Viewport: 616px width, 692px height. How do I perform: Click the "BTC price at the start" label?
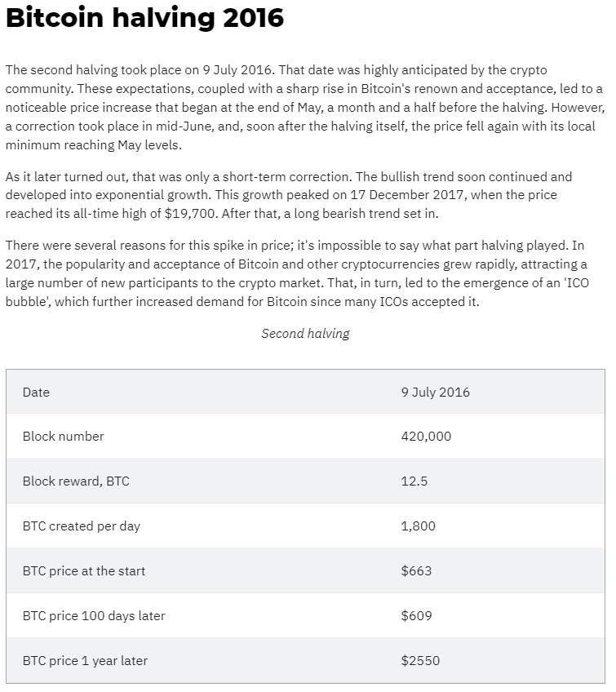coord(83,570)
